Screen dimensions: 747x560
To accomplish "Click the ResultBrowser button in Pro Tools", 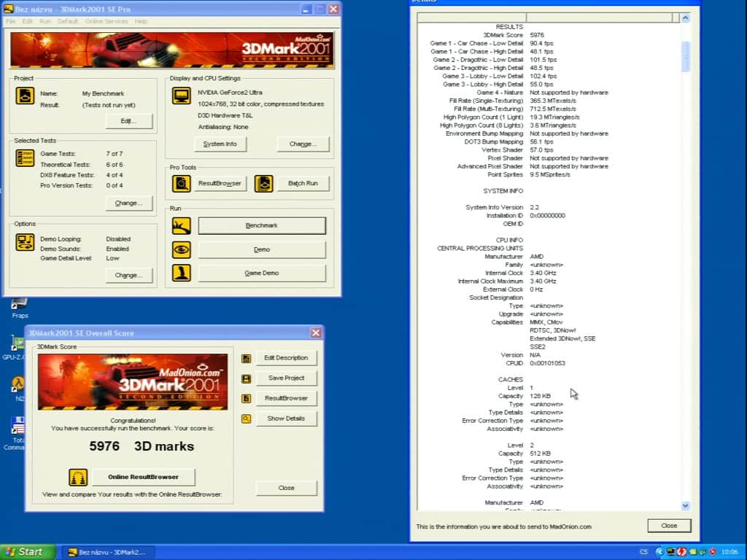I will (x=220, y=183).
